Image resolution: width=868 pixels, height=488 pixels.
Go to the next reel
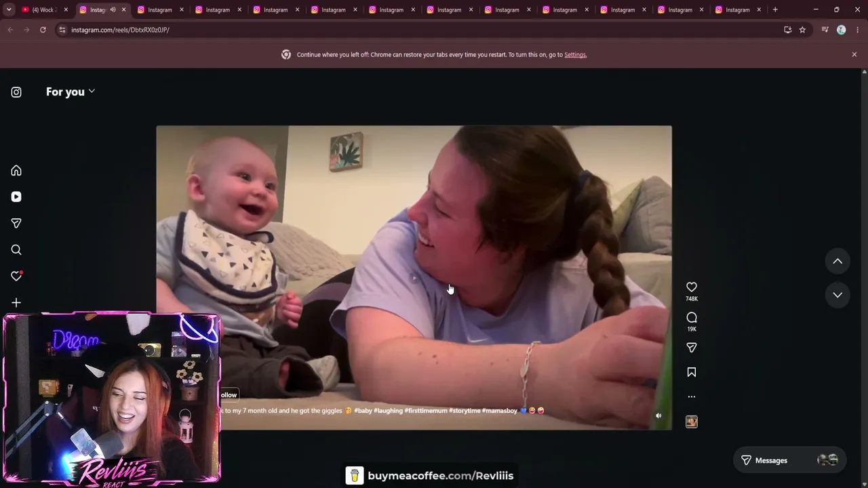(x=837, y=295)
